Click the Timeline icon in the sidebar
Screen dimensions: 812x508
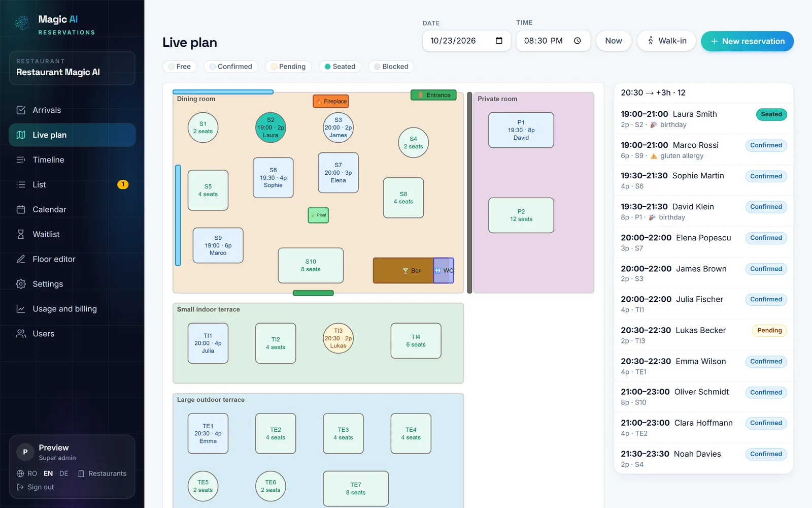click(21, 160)
